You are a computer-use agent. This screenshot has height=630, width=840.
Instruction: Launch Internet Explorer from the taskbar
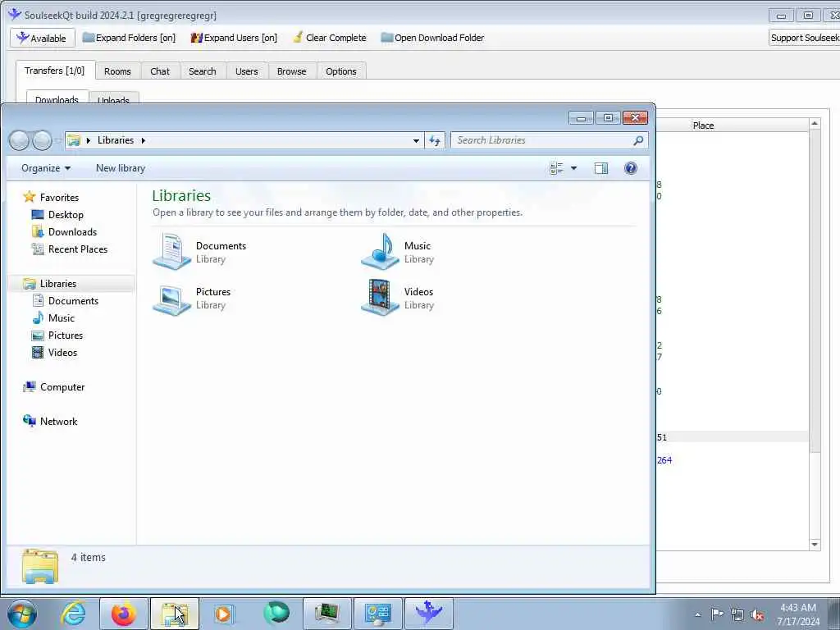click(73, 614)
